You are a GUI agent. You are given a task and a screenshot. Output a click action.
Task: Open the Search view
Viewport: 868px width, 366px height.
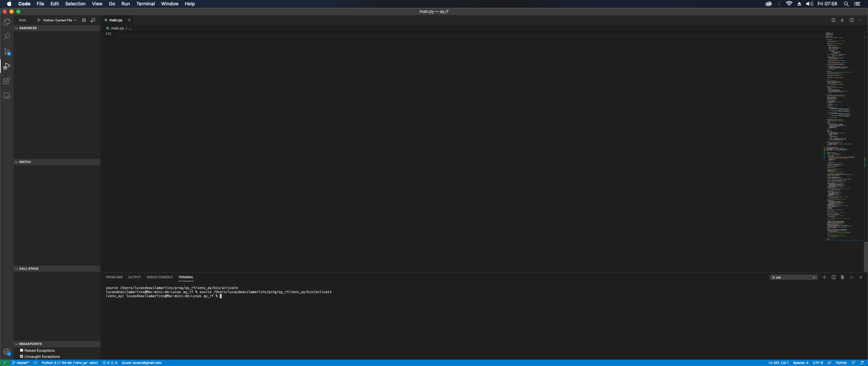pos(6,37)
